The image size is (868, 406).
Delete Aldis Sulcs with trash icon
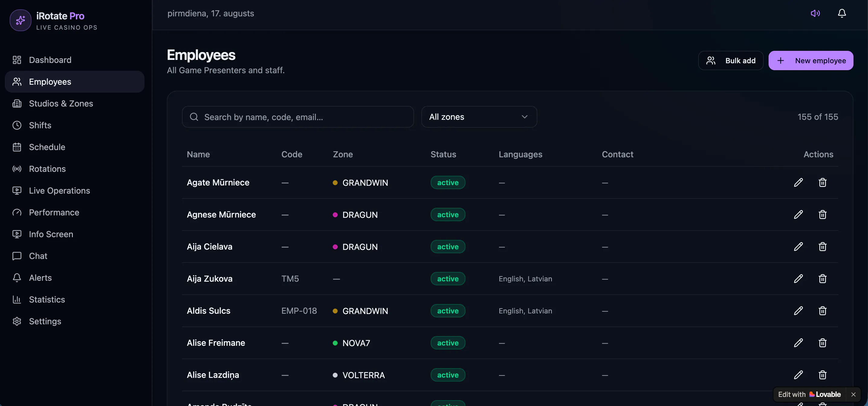click(x=822, y=311)
